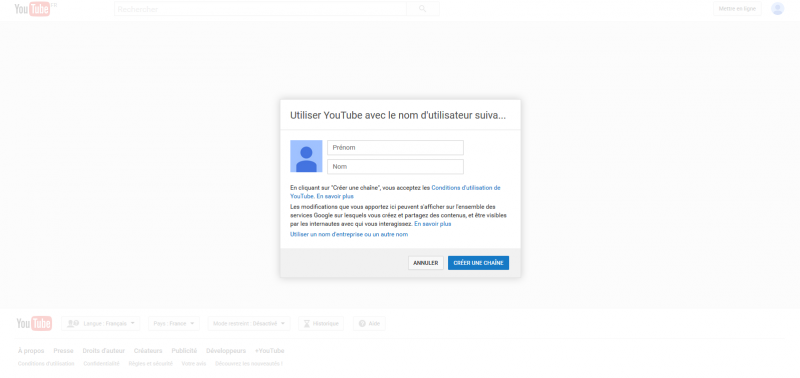Open the Droits d'auteur footer link
800x378 pixels.
(x=104, y=351)
